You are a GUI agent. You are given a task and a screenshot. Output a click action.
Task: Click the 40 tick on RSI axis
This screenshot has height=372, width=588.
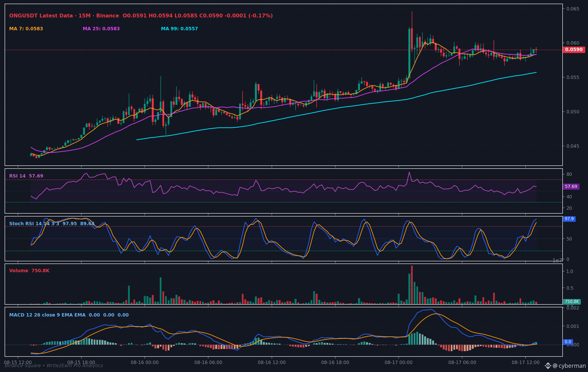click(569, 197)
